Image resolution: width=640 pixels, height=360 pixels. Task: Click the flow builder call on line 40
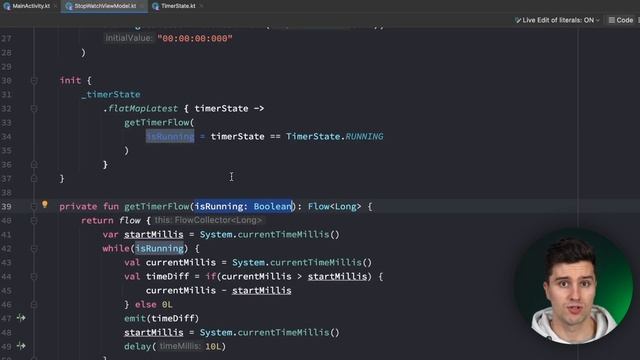[130, 220]
